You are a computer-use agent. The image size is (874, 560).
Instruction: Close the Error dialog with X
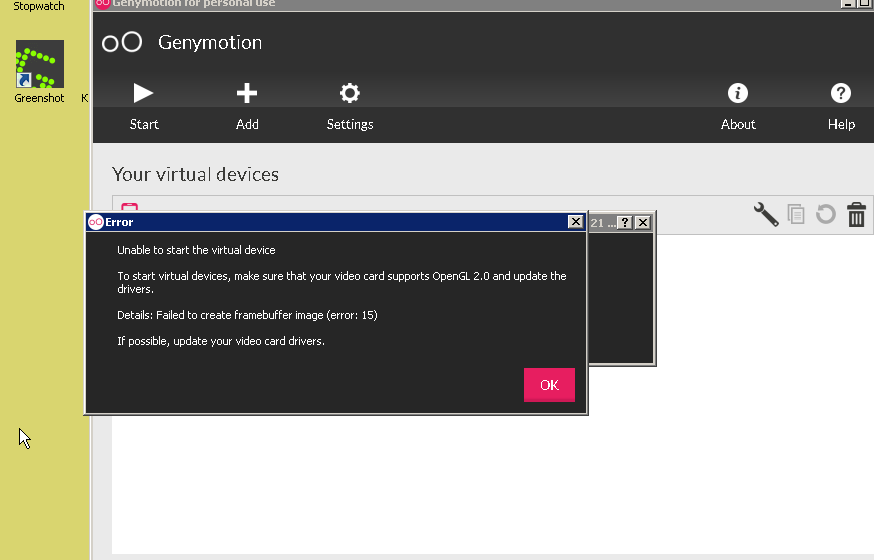(575, 222)
